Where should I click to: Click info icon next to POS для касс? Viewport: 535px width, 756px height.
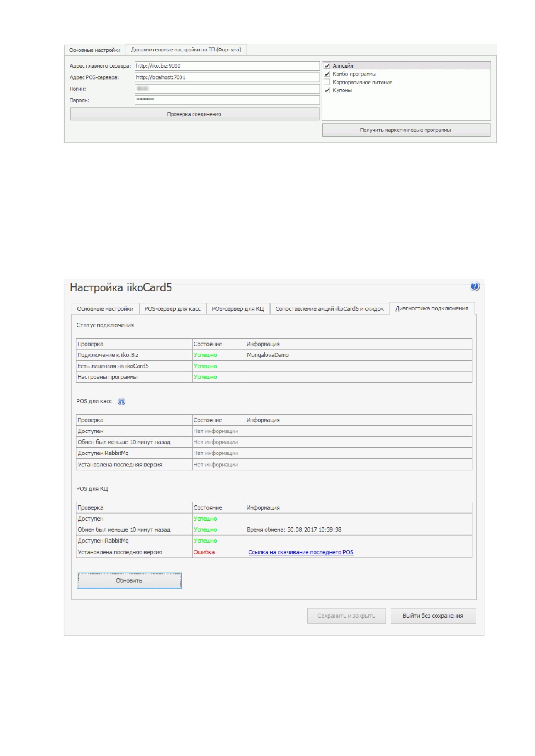[x=122, y=402]
